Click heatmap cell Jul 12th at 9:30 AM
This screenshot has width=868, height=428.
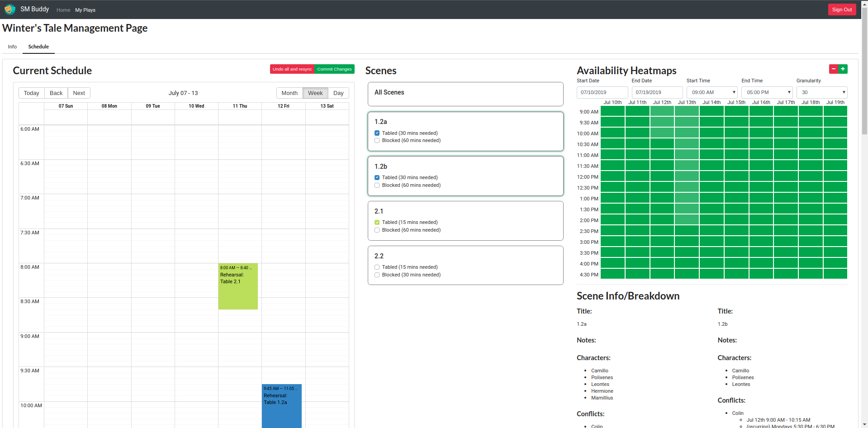pyautogui.click(x=662, y=122)
